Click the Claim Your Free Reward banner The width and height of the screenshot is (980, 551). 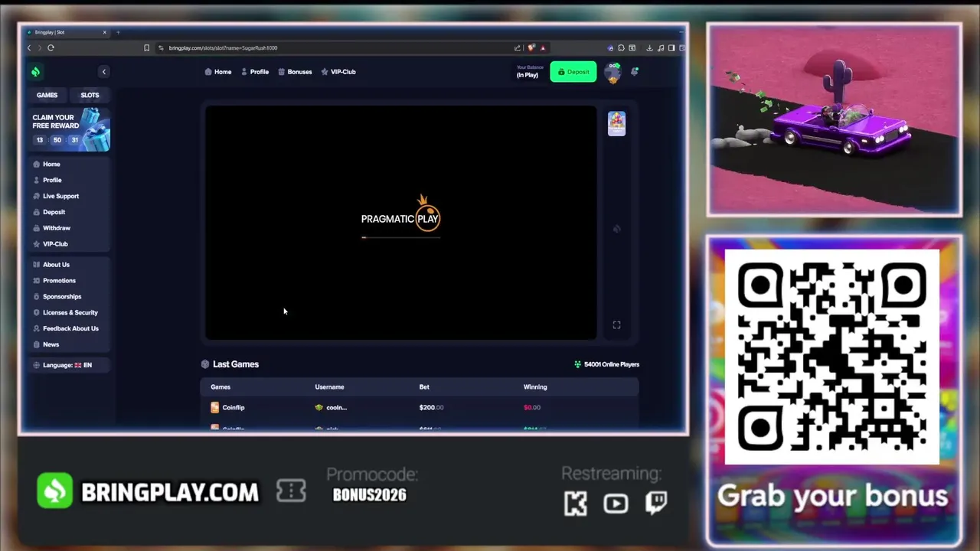click(x=70, y=129)
